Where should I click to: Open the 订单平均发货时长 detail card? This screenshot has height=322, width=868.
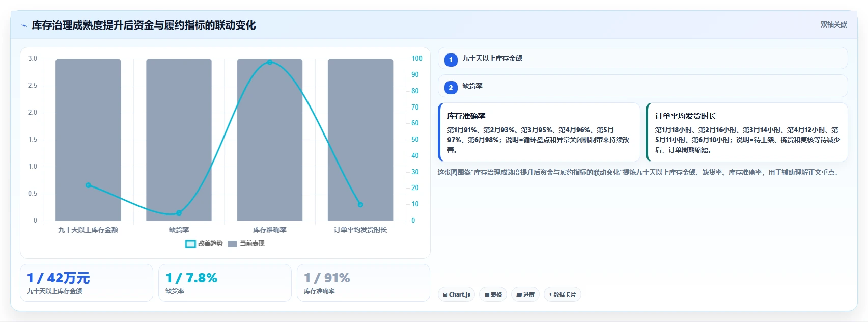(x=746, y=132)
